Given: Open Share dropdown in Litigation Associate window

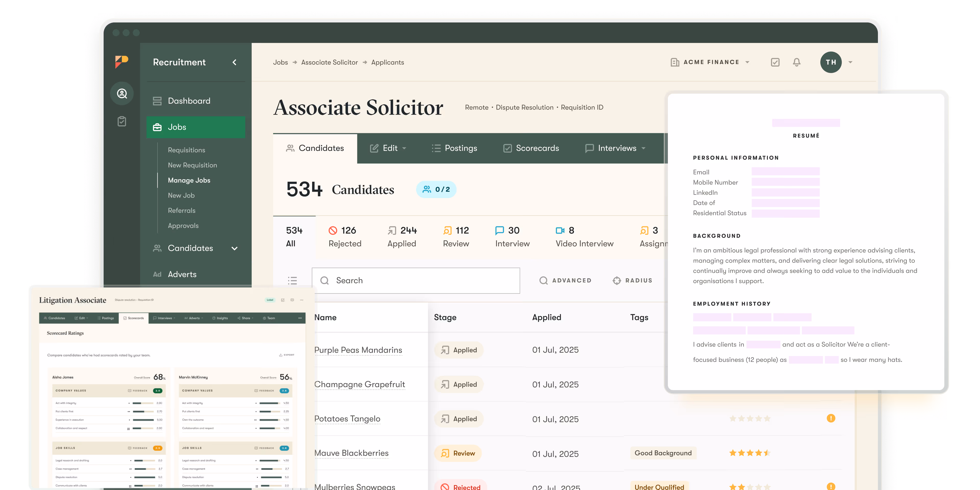Looking at the screenshot, I should pos(245,318).
